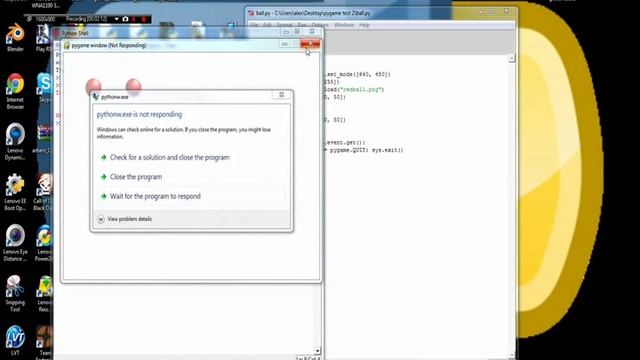Click the 'pygame.QUIT: sys.exit()' code line
Screen dimensions: 640x360
click(x=366, y=150)
